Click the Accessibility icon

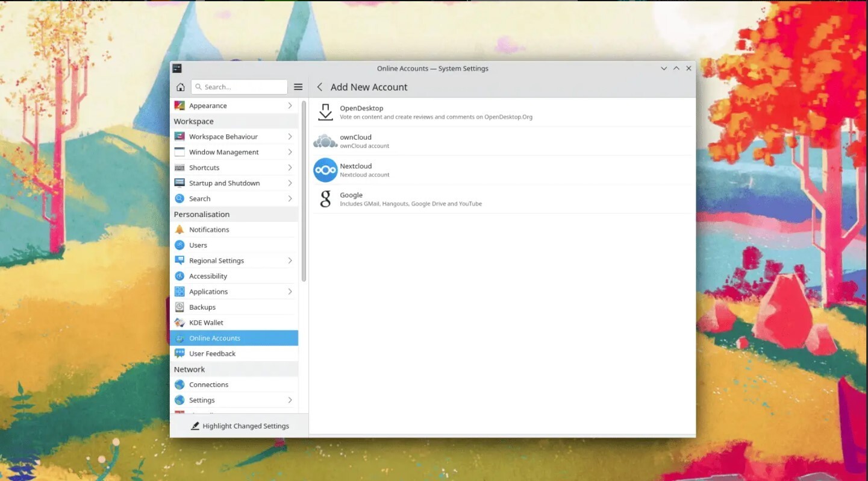tap(180, 276)
